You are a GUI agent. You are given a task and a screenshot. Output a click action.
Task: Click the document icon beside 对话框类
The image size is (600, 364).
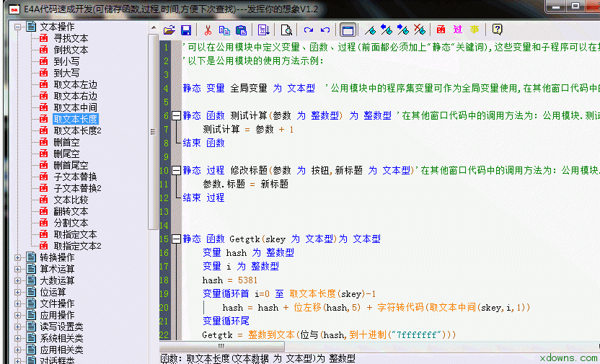tap(31, 360)
